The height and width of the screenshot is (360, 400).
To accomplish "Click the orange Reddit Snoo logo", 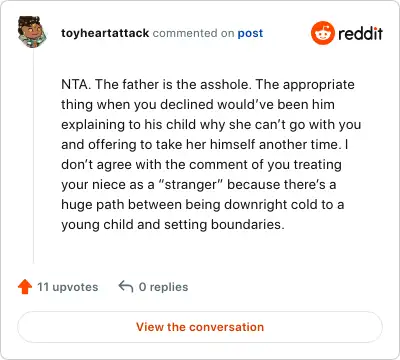I will pyautogui.click(x=323, y=33).
